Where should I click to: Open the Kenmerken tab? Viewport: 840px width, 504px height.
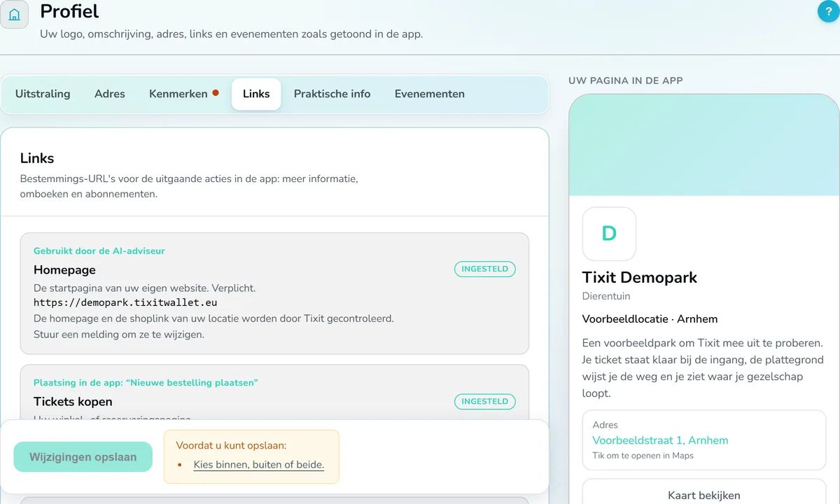point(183,94)
